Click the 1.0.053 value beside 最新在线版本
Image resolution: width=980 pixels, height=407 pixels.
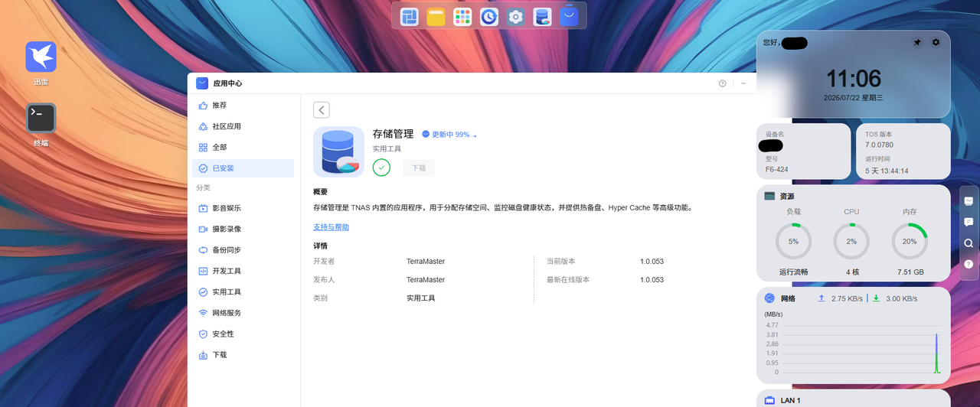pos(652,280)
